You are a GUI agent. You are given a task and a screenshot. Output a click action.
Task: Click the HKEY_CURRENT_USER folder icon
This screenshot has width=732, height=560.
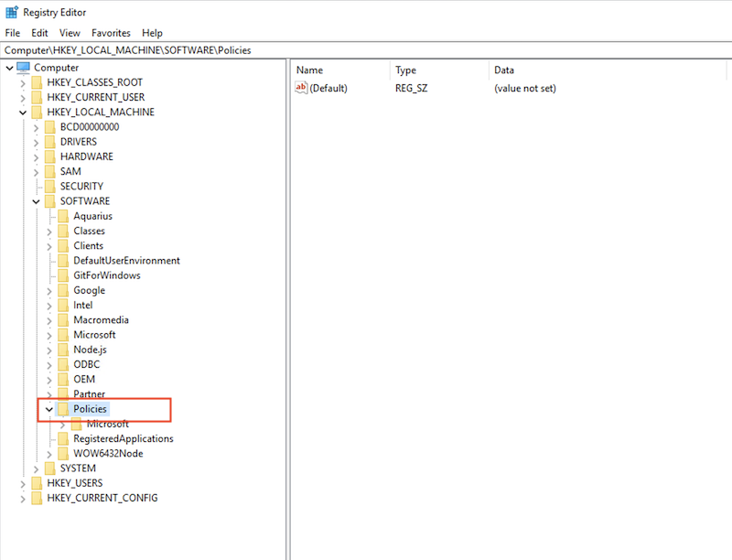coord(37,98)
